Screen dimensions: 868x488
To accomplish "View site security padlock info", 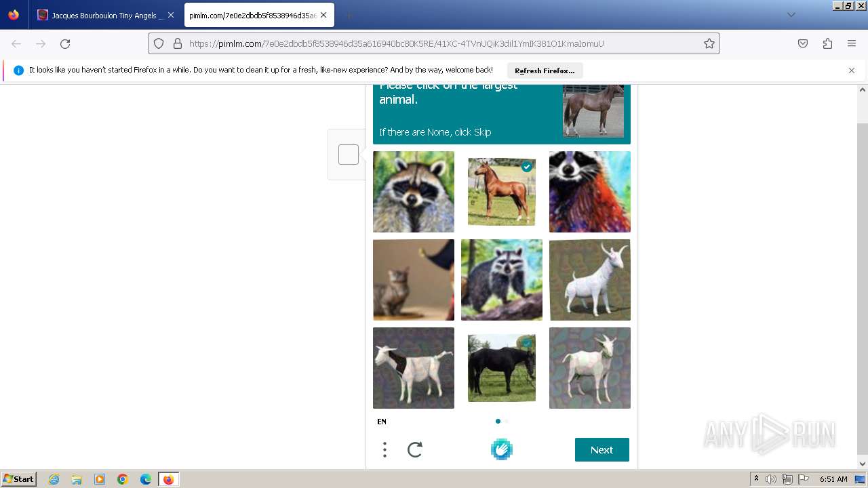I will 178,43.
